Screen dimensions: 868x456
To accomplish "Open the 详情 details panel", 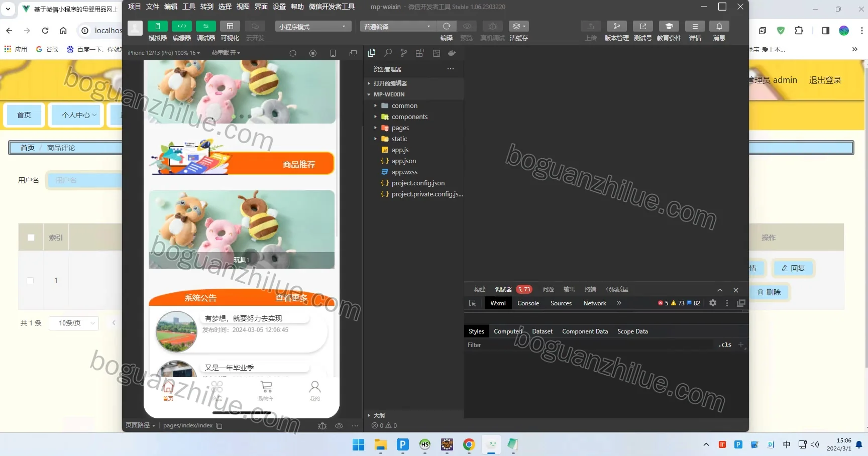I will click(695, 26).
